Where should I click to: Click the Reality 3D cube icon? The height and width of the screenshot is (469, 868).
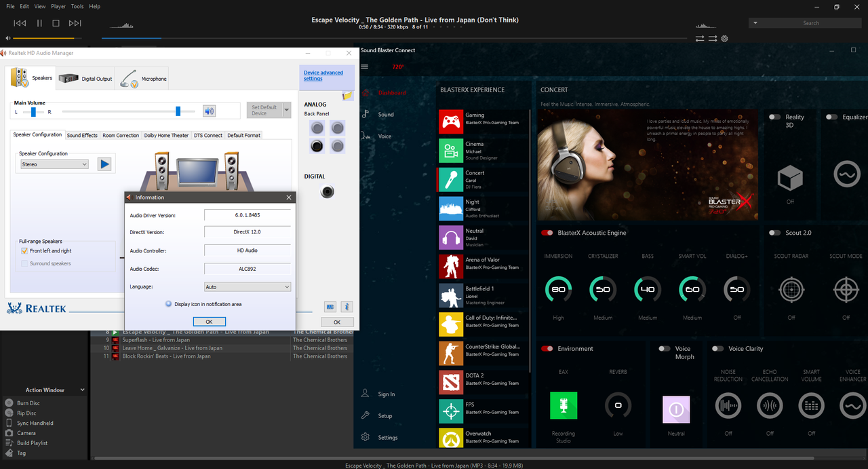790,179
